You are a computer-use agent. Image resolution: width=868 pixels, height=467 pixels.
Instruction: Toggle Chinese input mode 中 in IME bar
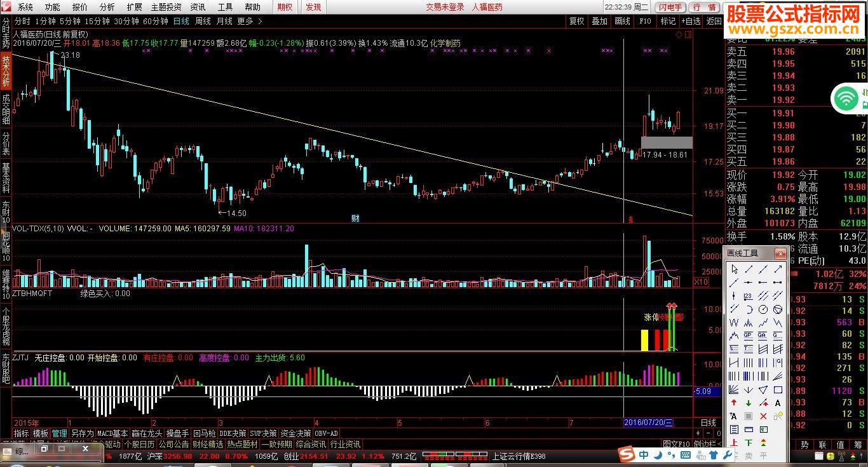[643, 455]
